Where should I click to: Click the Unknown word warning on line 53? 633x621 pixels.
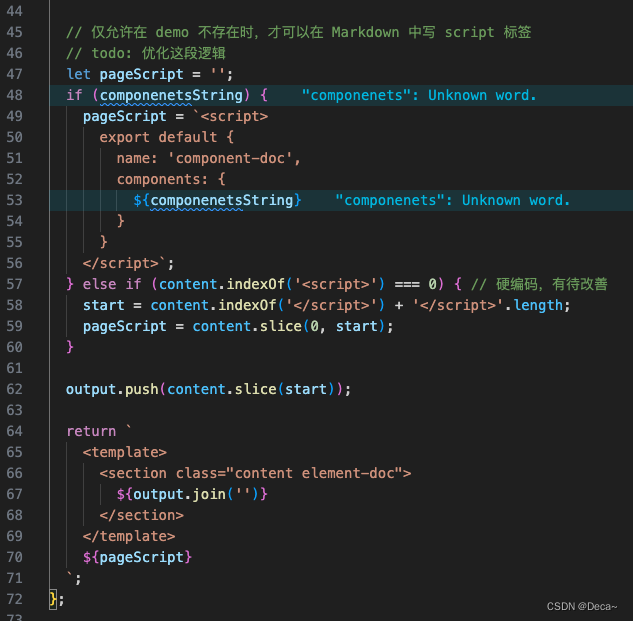(453, 200)
